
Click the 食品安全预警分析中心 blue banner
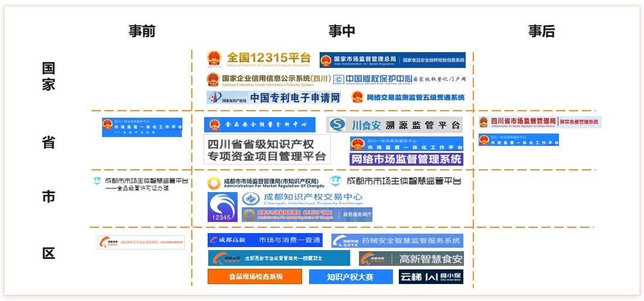point(259,125)
